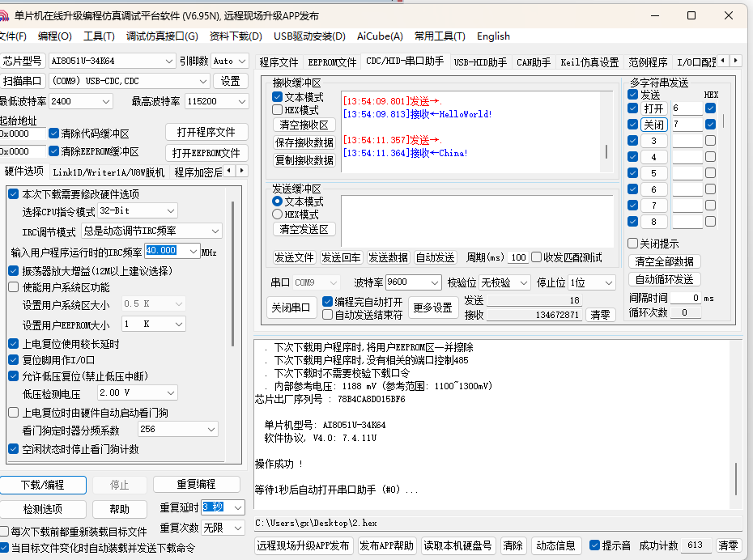Toggle HEX checkbox for 打开 row
The height and width of the screenshot is (560, 753).
pyautogui.click(x=710, y=108)
